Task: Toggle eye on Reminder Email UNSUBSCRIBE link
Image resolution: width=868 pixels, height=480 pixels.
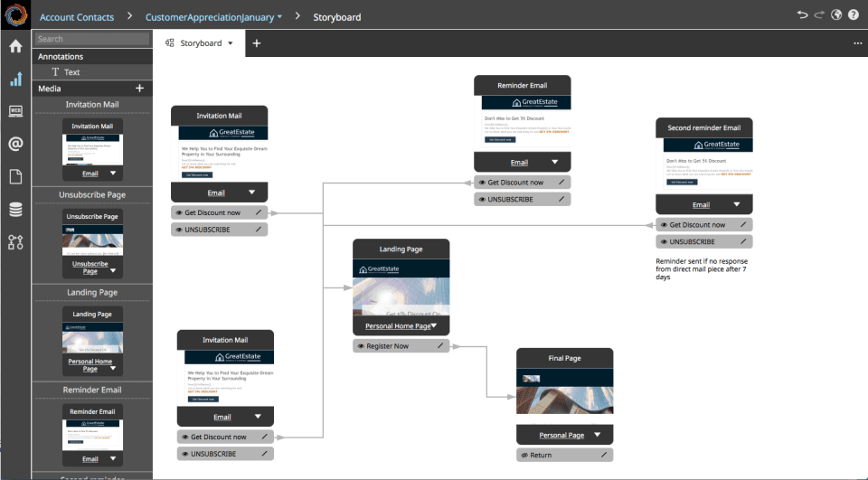Action: coord(482,200)
